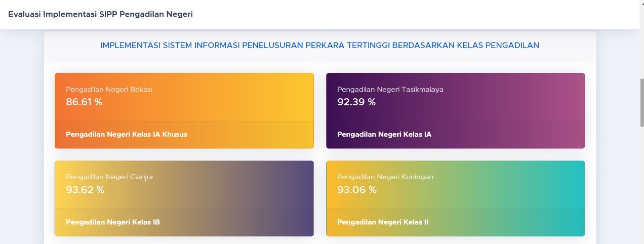Open the Pengadilan Negeri Tasikmalaya card title
Viewport: 644px width, 244px height.
(x=390, y=90)
